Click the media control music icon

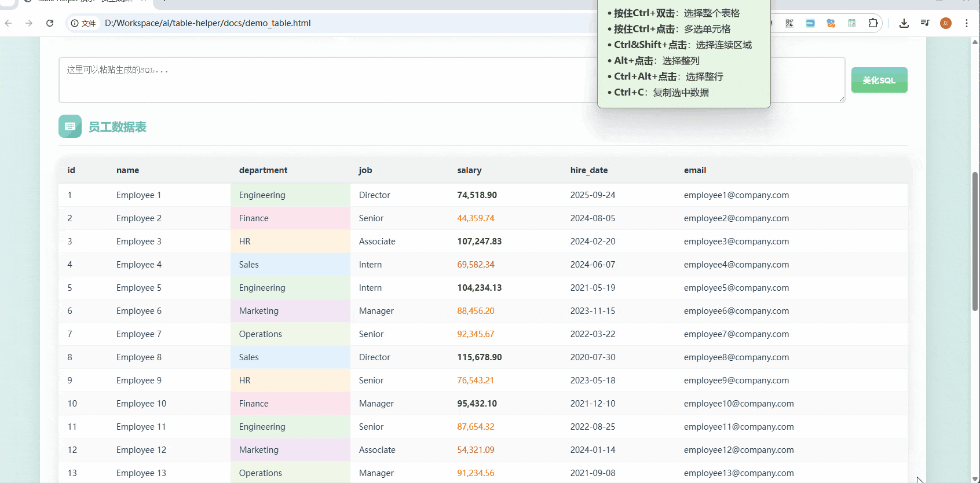point(924,23)
